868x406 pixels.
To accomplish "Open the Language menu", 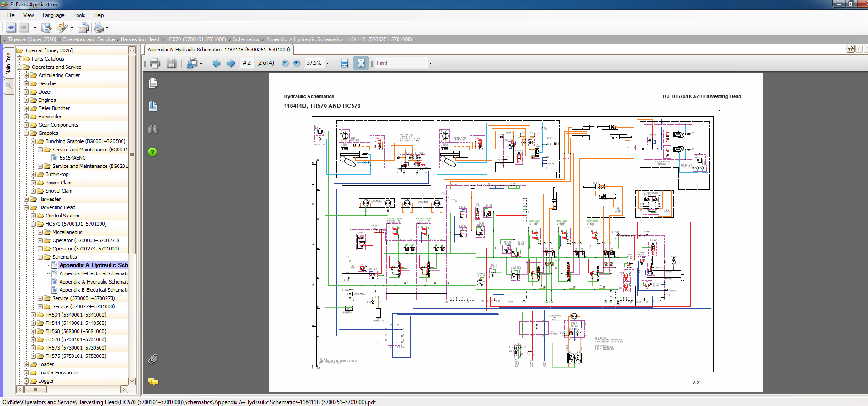I will [x=53, y=15].
